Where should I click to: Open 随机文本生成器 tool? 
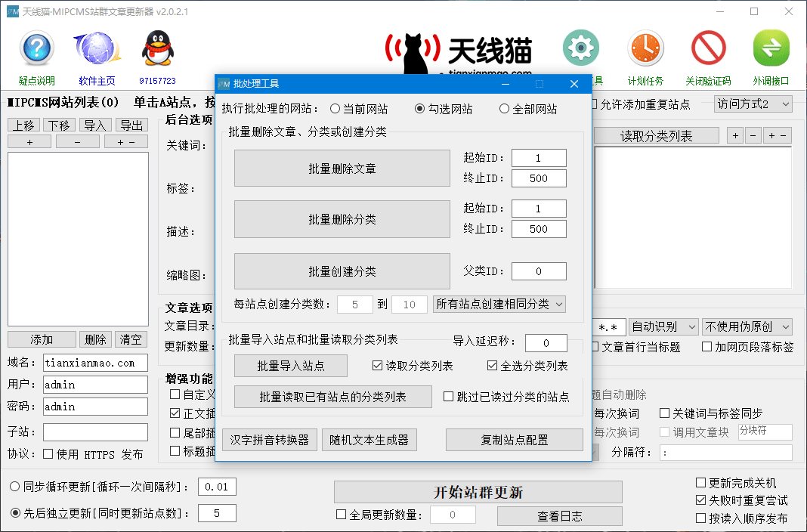point(369,440)
